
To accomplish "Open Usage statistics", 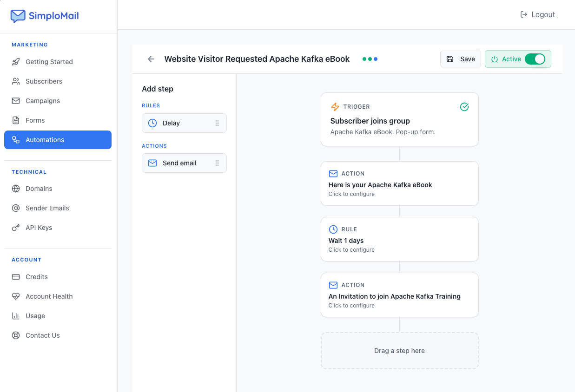I will [58, 316].
